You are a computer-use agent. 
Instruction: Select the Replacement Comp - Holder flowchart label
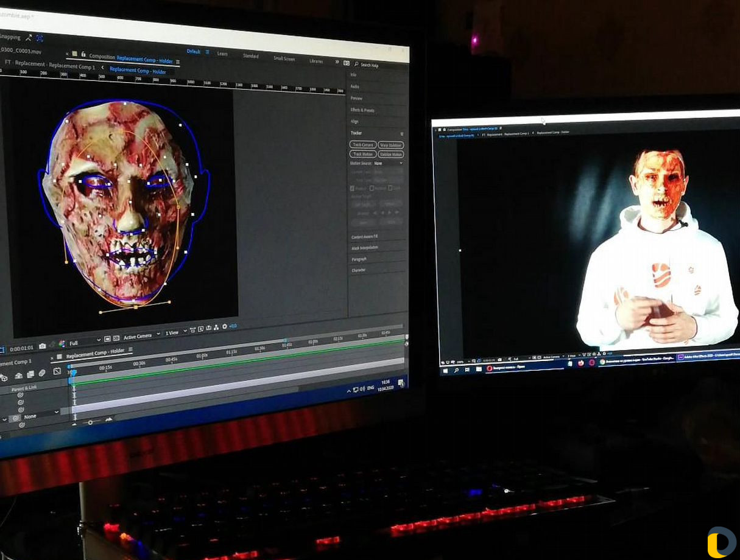coord(138,71)
